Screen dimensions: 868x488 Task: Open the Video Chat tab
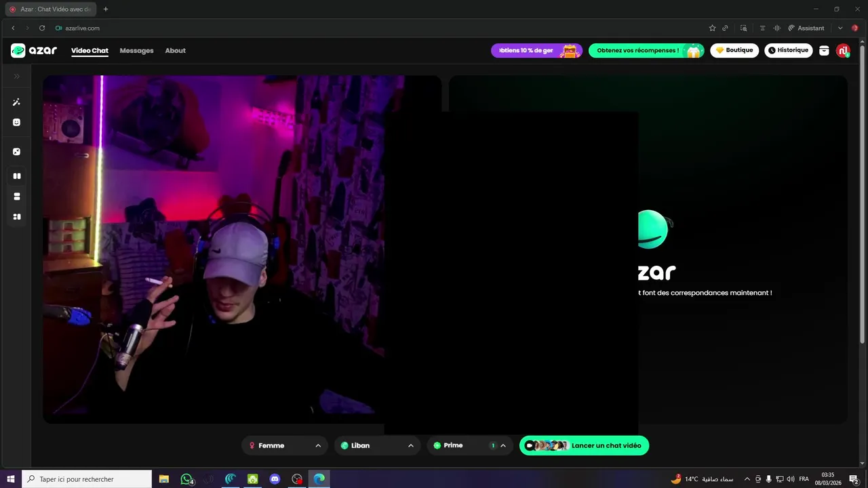[90, 51]
